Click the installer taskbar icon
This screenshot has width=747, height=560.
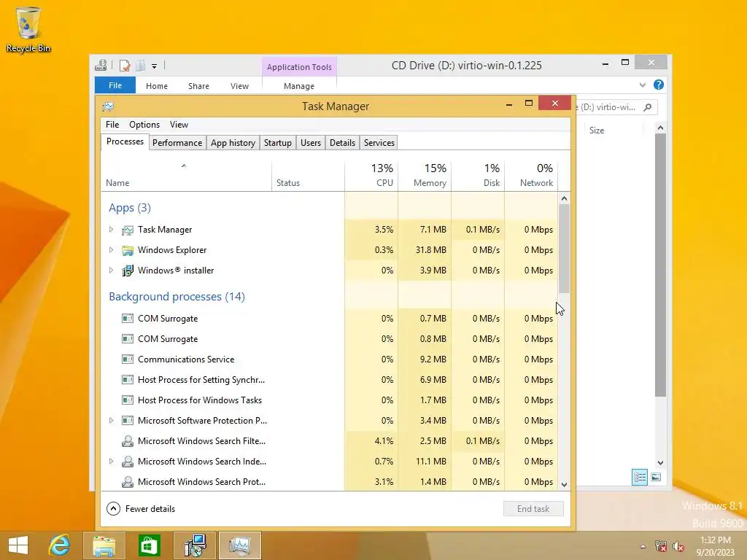(x=195, y=545)
